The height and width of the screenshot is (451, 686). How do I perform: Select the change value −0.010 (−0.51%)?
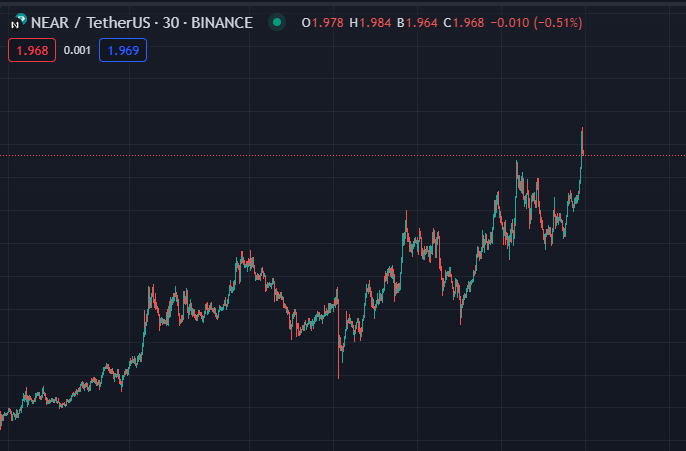coord(536,23)
